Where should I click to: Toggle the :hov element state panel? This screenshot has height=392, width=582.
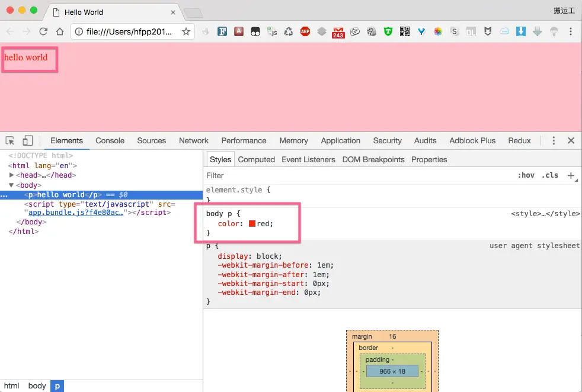click(x=526, y=175)
